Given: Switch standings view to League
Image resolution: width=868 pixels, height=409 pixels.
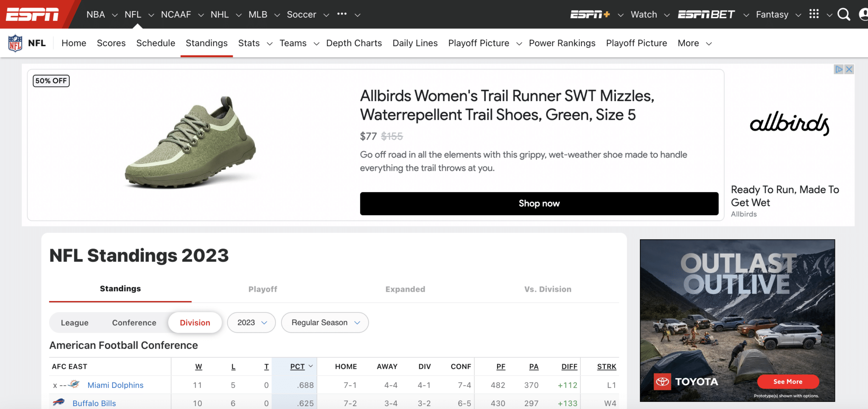Looking at the screenshot, I should point(75,323).
